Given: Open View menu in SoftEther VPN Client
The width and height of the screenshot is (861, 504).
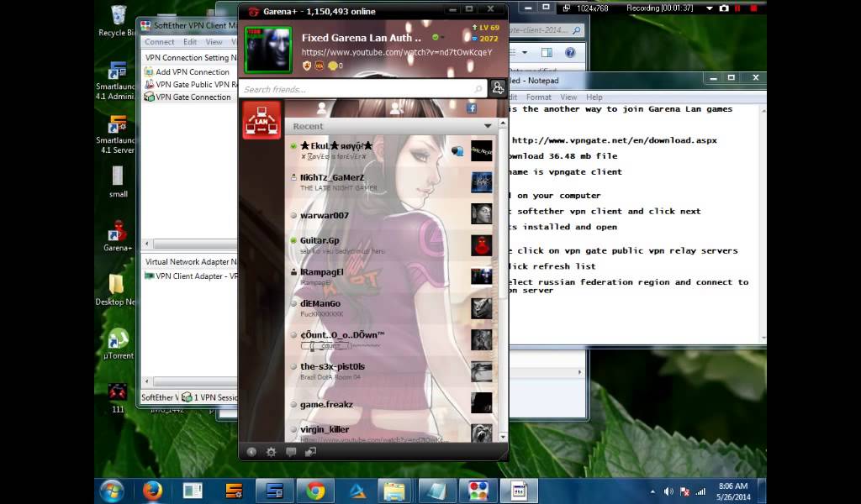Looking at the screenshot, I should 214,42.
